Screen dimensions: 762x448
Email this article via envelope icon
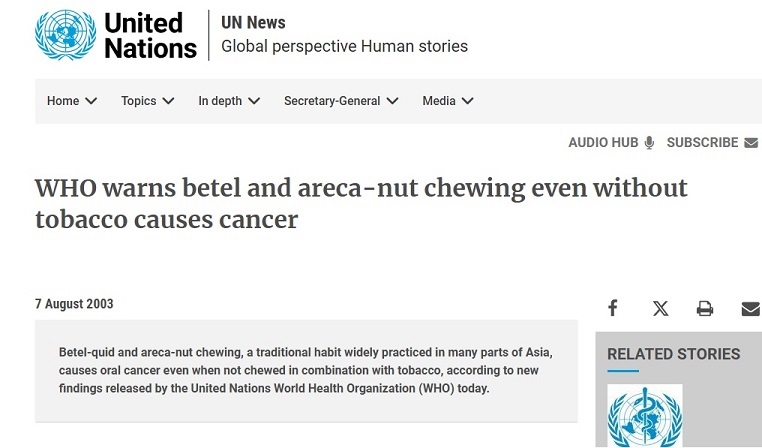click(x=750, y=308)
